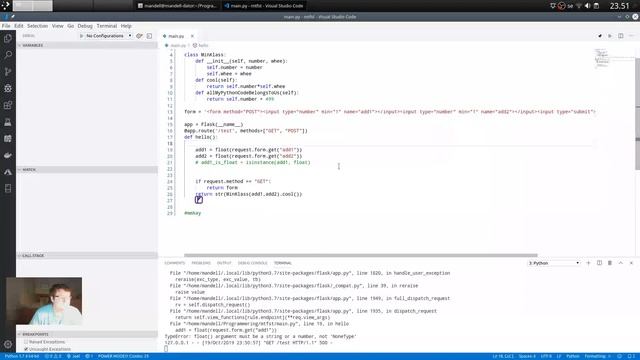Open the Selection menu

tap(38, 26)
